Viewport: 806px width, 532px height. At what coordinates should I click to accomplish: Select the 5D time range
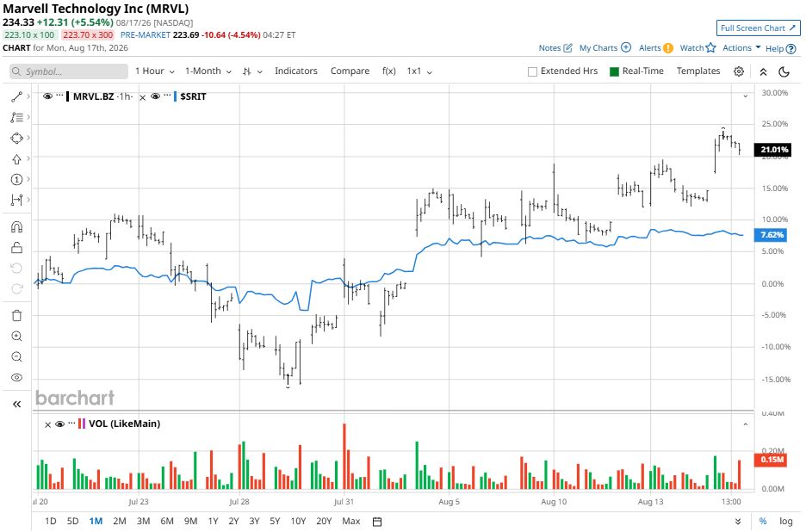pyautogui.click(x=72, y=521)
